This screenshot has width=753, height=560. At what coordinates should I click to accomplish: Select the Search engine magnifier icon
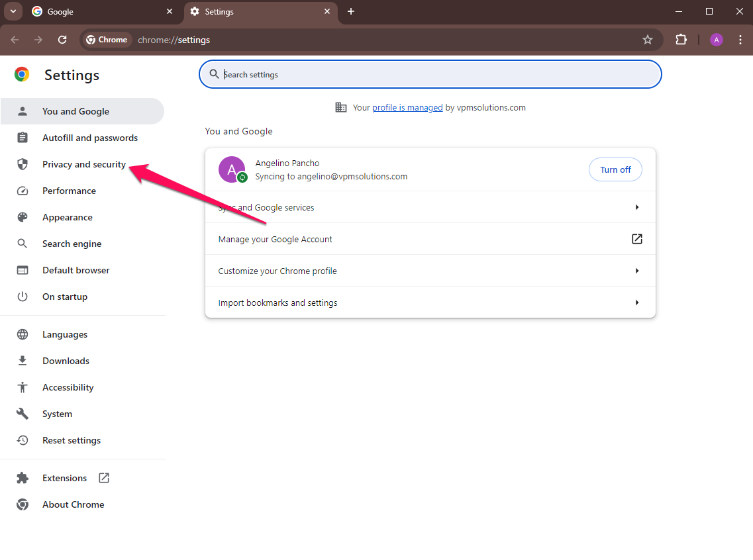tap(23, 244)
